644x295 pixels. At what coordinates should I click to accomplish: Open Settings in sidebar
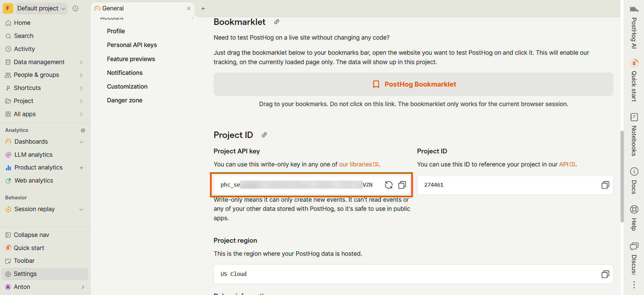[45, 274]
